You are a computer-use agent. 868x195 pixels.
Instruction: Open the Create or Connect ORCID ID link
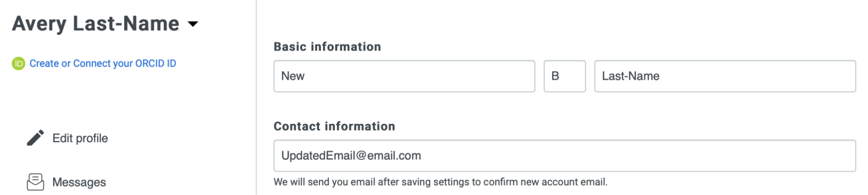[x=102, y=64]
